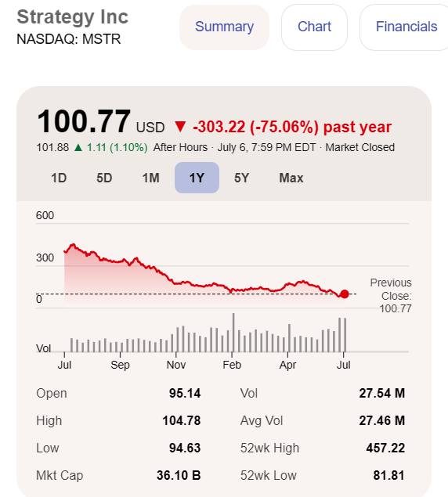Click the NASDAQ: MSTR ticker label
This screenshot has width=448, height=497.
point(69,39)
